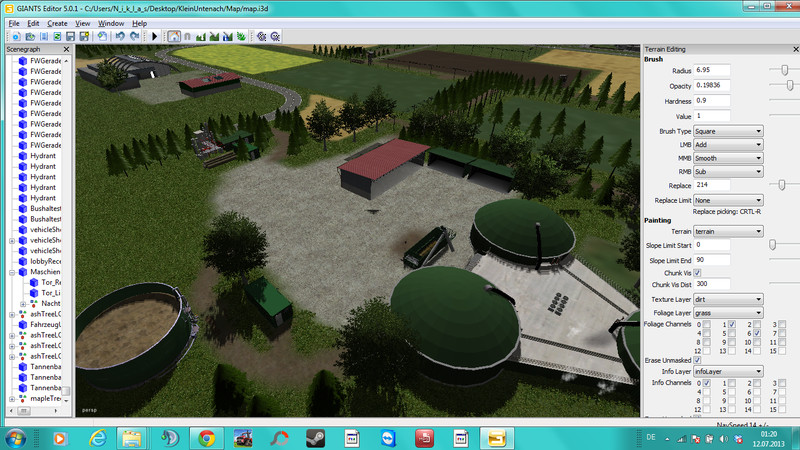Open the RMB action dropdown
The image size is (800, 450).
coord(728,172)
